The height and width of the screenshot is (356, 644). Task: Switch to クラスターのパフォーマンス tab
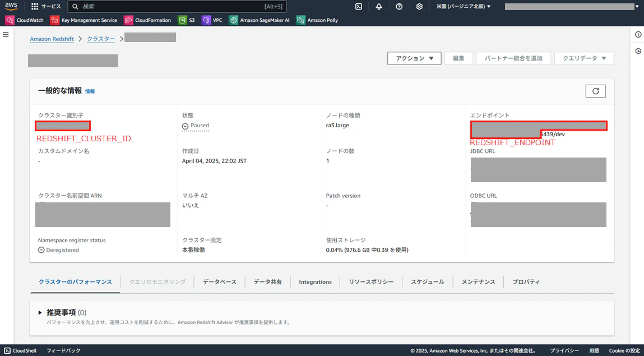75,282
